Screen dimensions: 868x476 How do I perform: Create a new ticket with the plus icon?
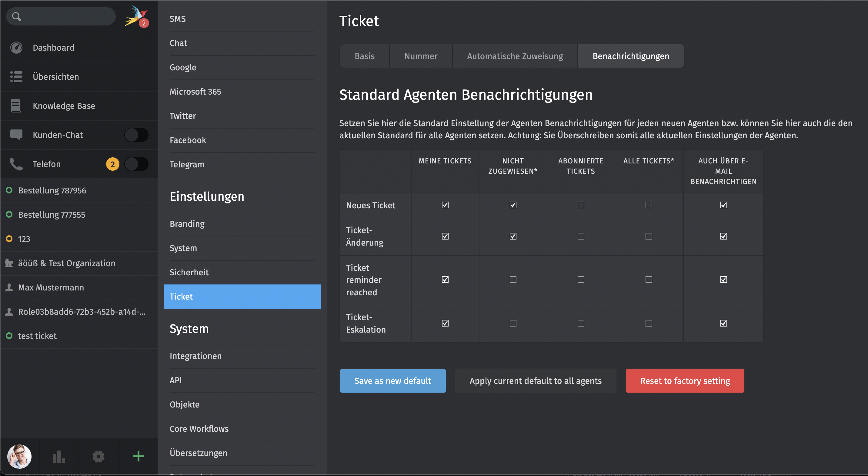pyautogui.click(x=138, y=457)
